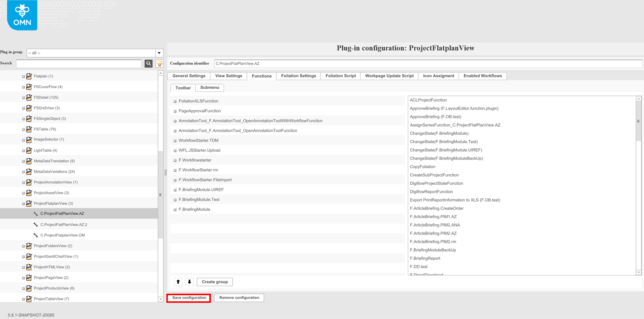Open the Foliation Settings tab
Image resolution: width=644 pixels, height=319 pixels.
click(x=299, y=76)
